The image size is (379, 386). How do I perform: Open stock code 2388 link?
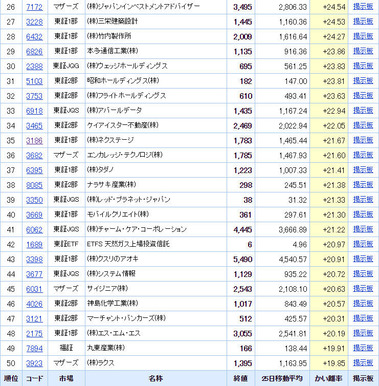click(34, 67)
